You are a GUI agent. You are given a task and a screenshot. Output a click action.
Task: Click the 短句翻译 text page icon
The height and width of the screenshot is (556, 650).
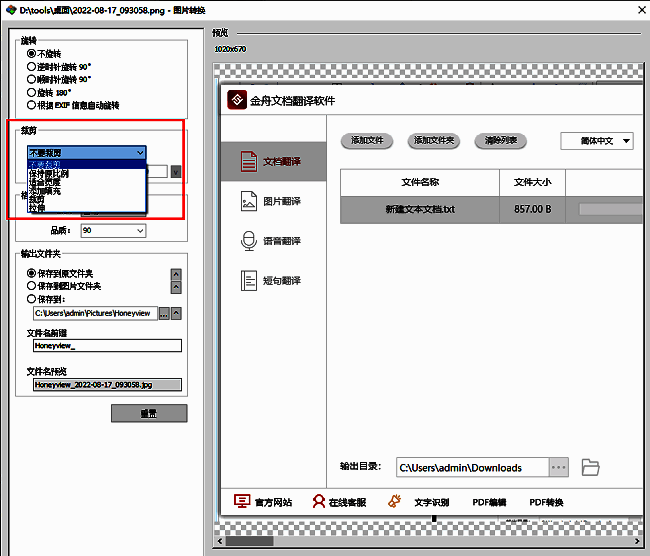pyautogui.click(x=247, y=281)
